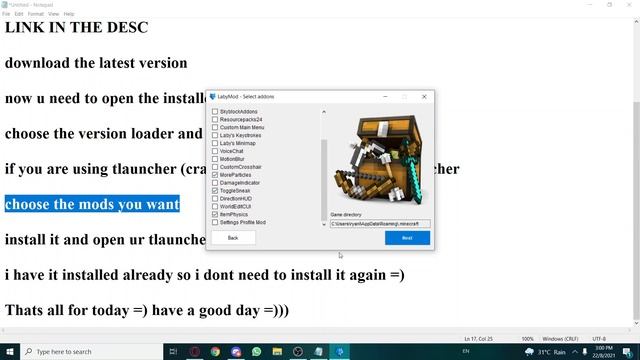
Task: Open Task View from taskbar
Action: (173, 351)
